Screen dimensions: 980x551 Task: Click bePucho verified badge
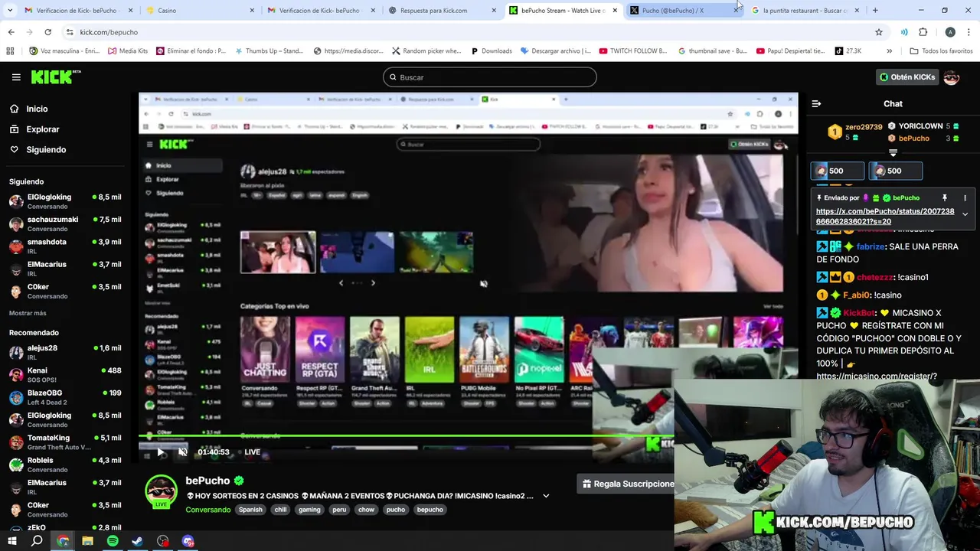(x=239, y=481)
